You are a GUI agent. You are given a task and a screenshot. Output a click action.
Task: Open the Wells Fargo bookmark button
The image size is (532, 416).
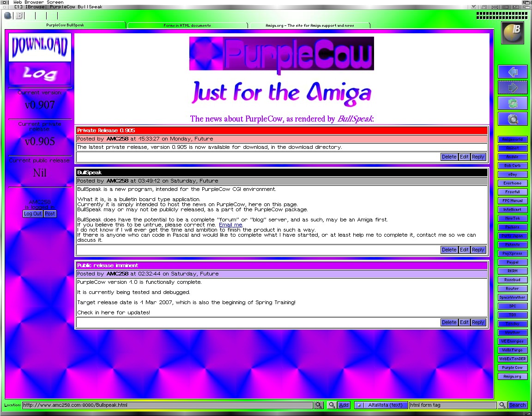pyautogui.click(x=512, y=350)
